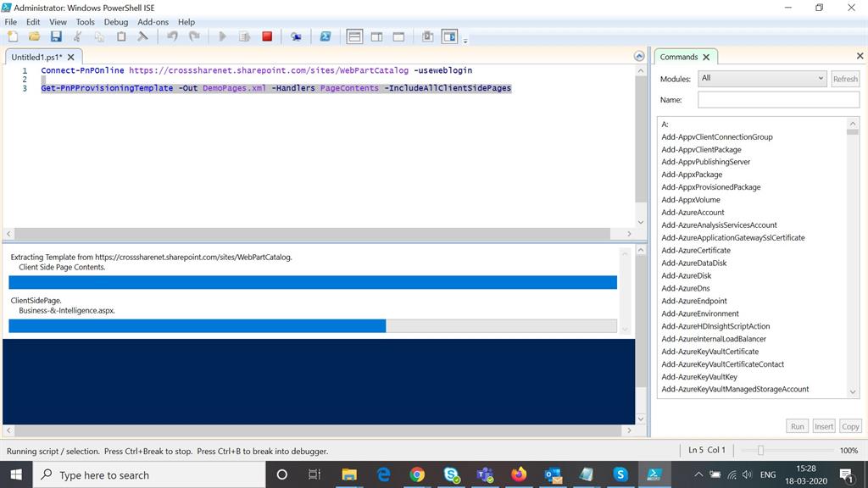868x488 pixels.
Task: Click the Windows taskbar search box
Action: [x=149, y=474]
